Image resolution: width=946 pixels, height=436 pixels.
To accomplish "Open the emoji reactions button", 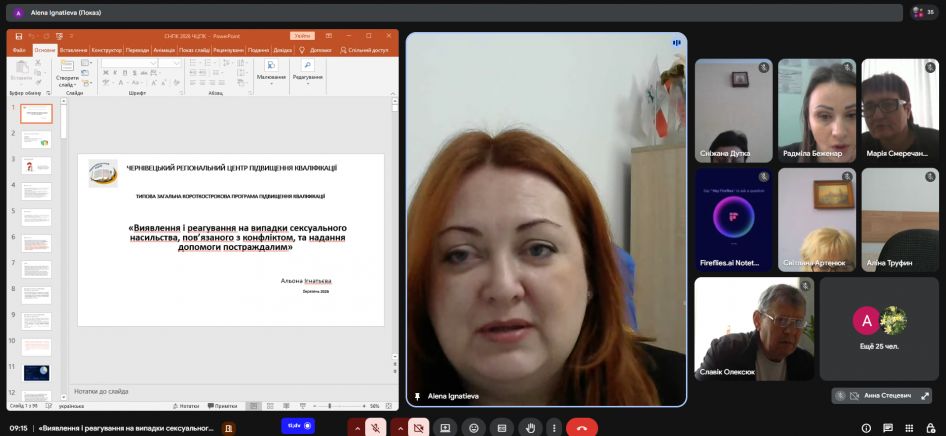I will pos(474,427).
